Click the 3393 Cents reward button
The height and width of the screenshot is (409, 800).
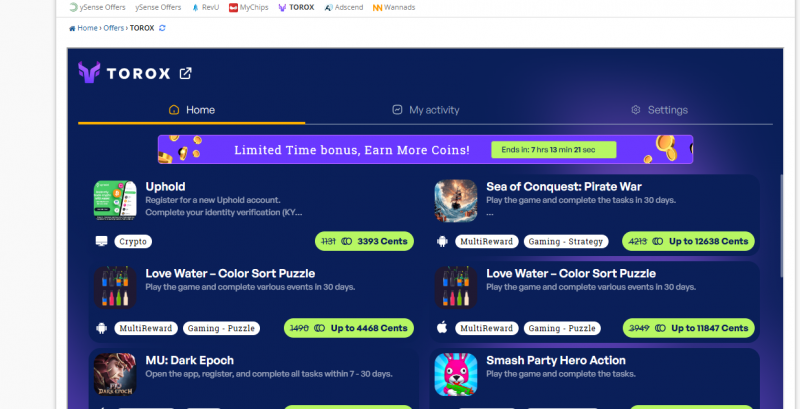coord(364,241)
